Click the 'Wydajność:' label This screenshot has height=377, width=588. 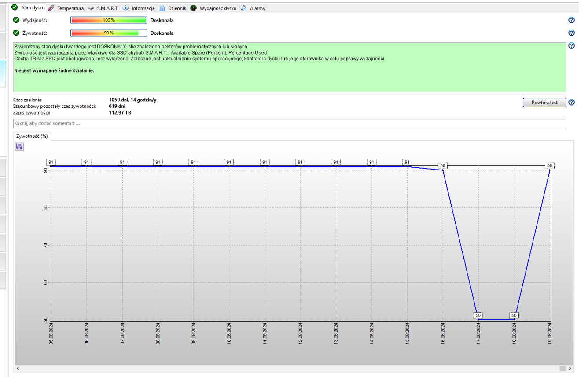(x=35, y=21)
